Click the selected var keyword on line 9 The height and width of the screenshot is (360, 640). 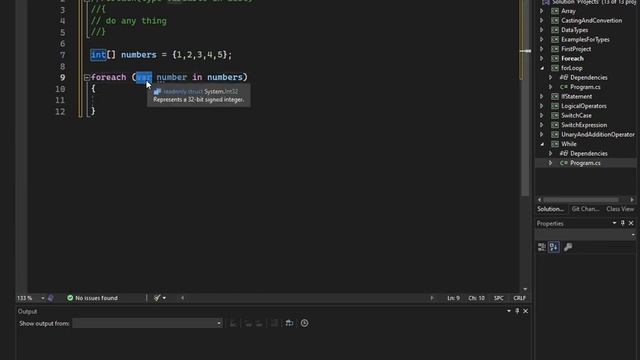click(x=144, y=77)
